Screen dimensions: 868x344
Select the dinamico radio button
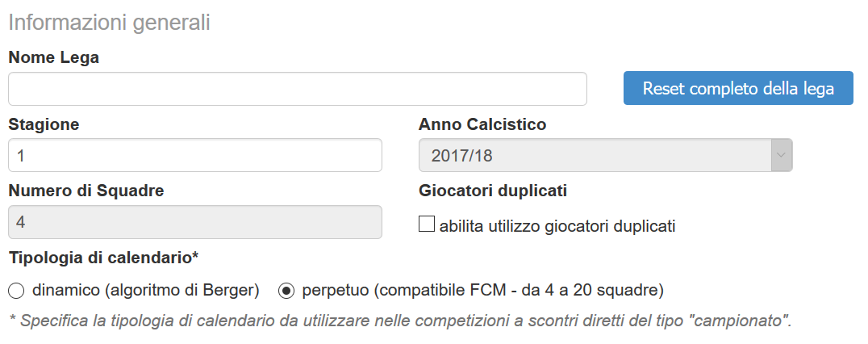click(16, 289)
